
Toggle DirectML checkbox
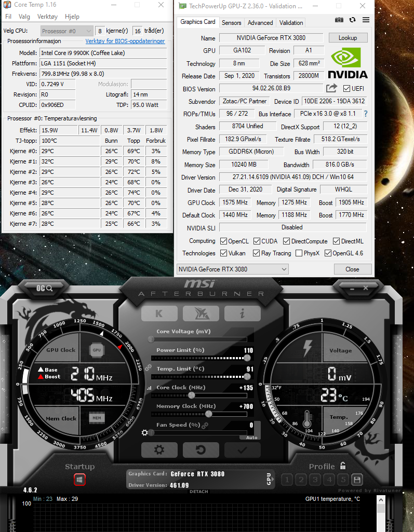click(x=336, y=241)
